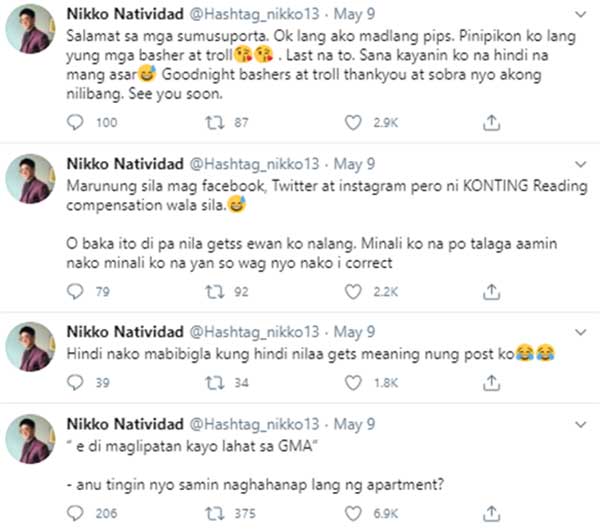Reply to the "Reading compensation" tweet
600x532 pixels.
(x=74, y=292)
